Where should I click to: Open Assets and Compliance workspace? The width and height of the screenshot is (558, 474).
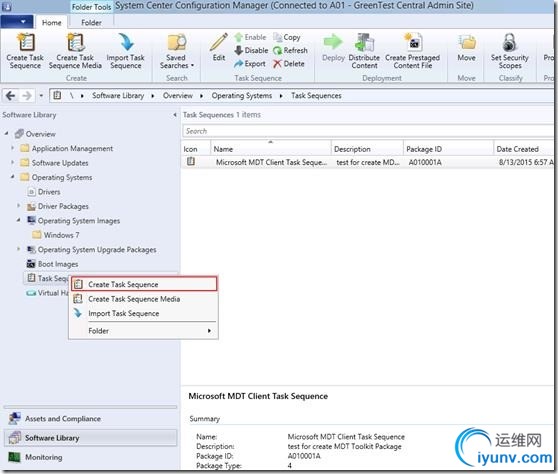90,419
